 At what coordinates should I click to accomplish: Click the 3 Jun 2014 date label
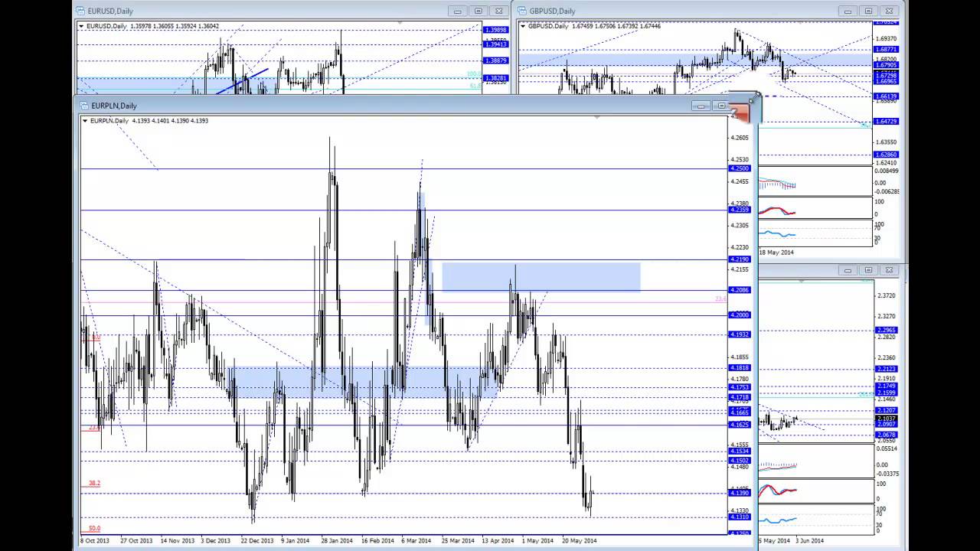(809, 540)
